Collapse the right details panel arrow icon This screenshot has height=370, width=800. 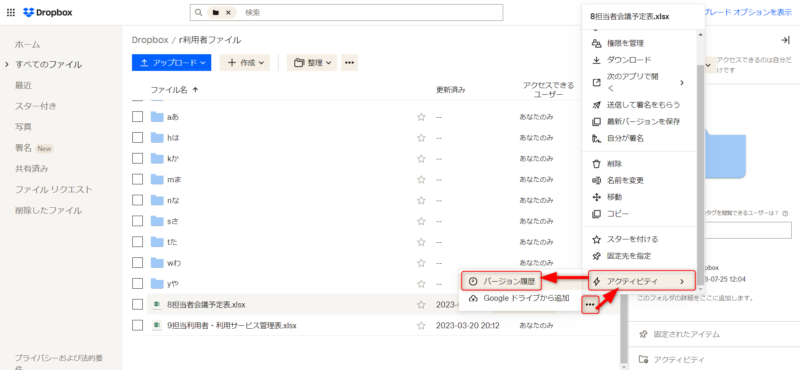coord(785,40)
